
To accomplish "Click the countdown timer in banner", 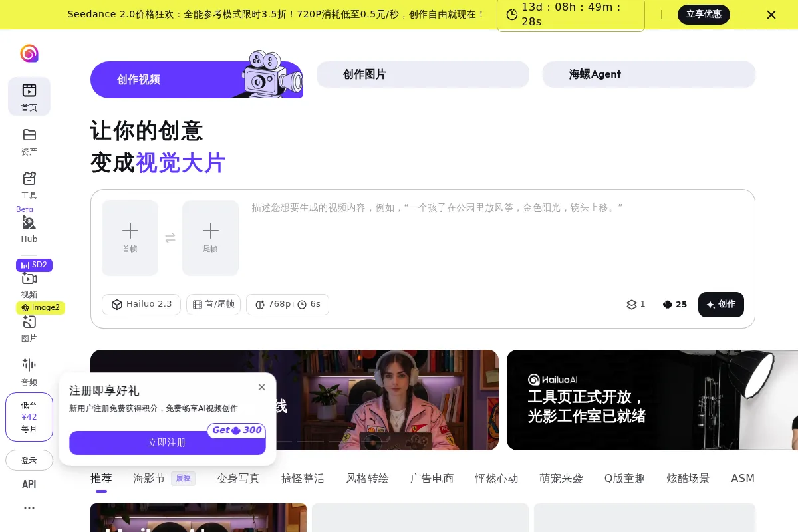I will pyautogui.click(x=571, y=15).
